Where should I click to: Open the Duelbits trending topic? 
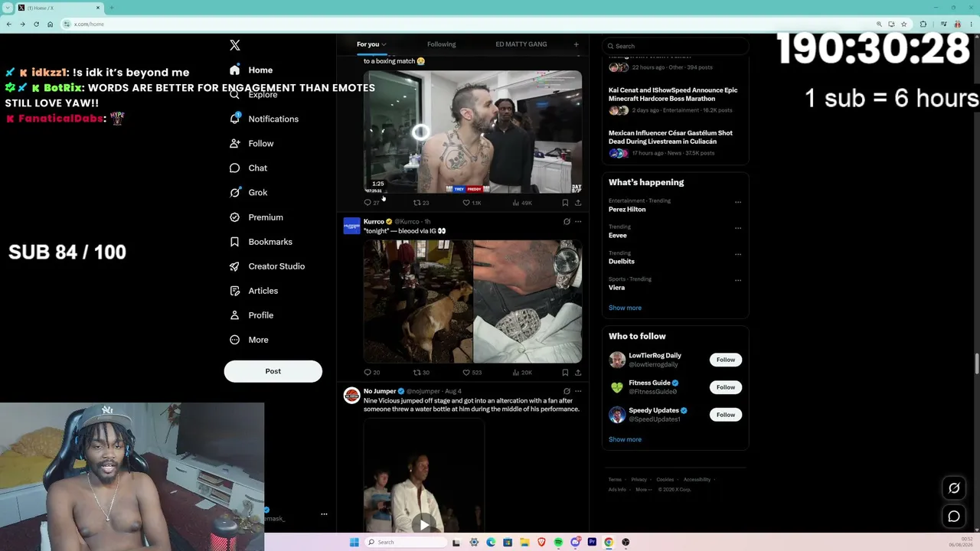point(622,262)
